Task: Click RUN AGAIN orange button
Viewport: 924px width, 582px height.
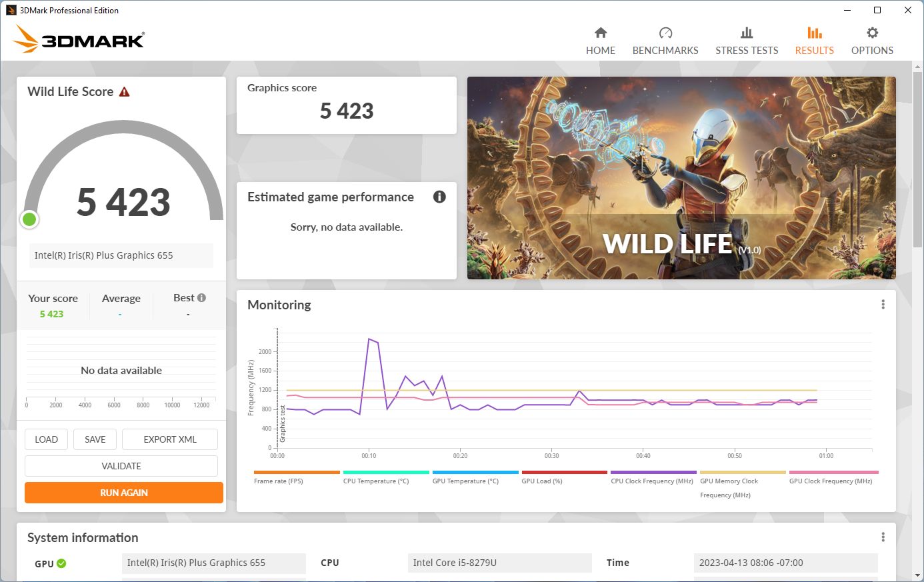Action: tap(124, 493)
